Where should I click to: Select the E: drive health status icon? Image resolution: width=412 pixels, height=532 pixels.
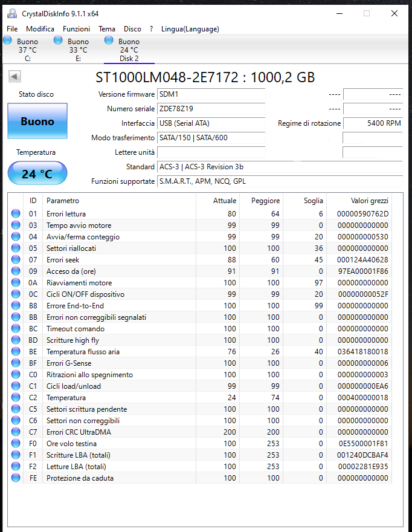[x=57, y=41]
